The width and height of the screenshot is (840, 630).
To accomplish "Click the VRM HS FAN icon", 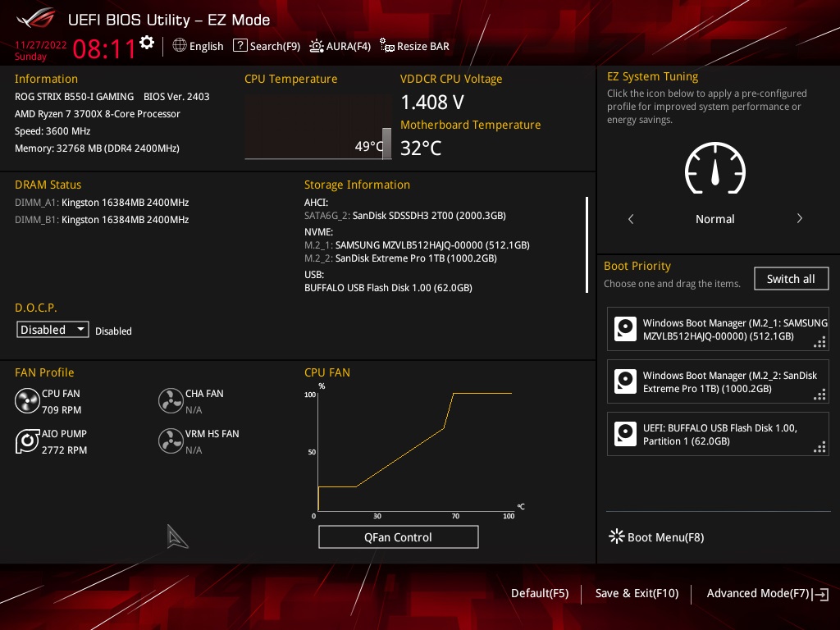I will coord(171,441).
